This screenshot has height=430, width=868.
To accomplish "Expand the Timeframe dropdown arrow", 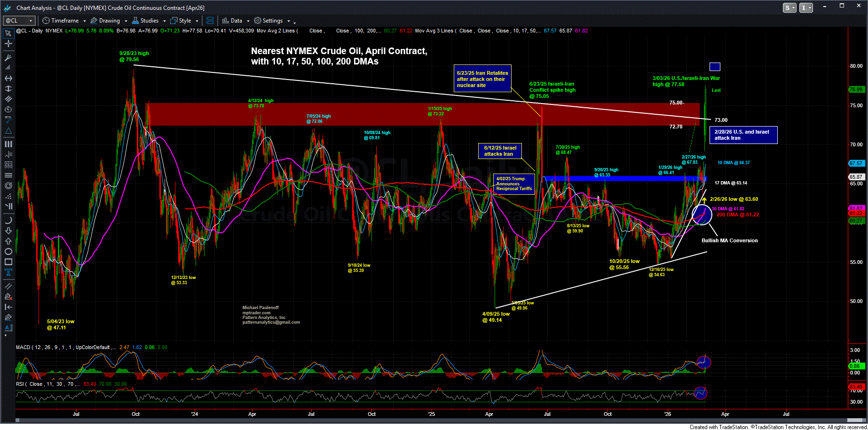I will coord(85,21).
